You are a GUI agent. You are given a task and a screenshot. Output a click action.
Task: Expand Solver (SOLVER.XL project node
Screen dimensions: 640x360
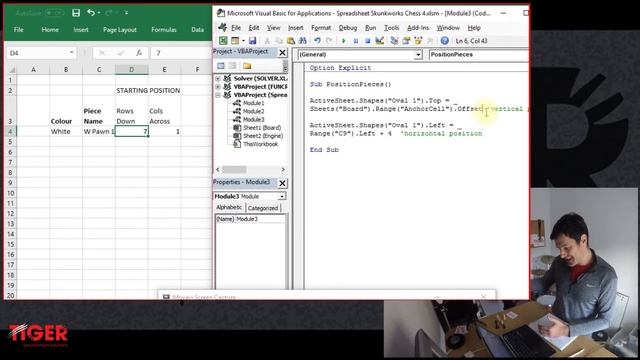tap(218, 78)
